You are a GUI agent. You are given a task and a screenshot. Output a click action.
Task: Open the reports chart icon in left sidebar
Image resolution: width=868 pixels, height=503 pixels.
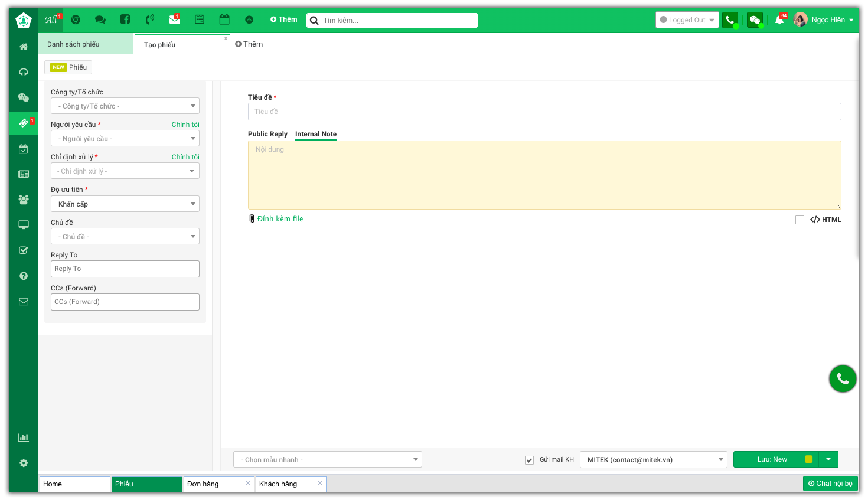(24, 437)
